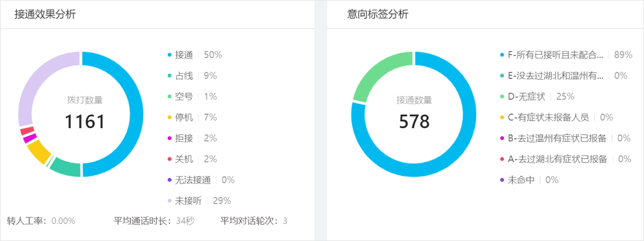The image size is (644, 241).
Task: Click the blue dot beside F-所有已接听
Action: pyautogui.click(x=502, y=55)
